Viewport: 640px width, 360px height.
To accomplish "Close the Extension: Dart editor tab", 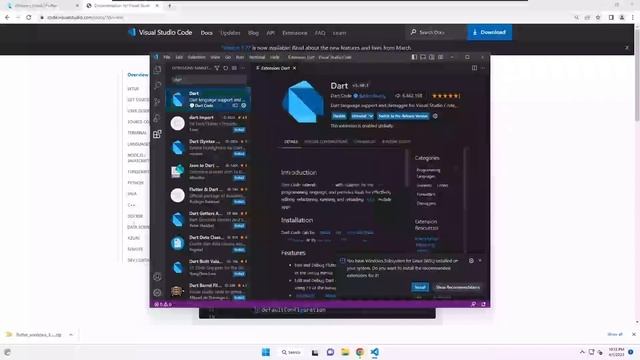I will pyautogui.click(x=294, y=68).
